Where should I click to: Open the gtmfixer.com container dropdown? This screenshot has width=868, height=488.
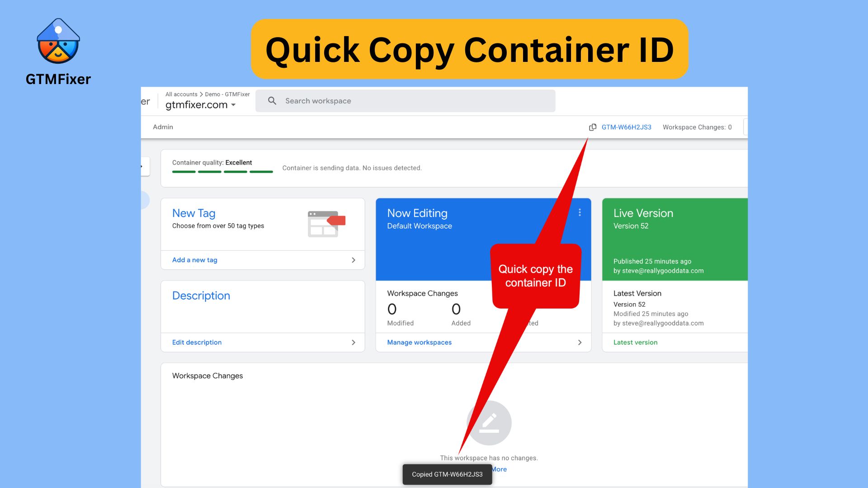[201, 105]
